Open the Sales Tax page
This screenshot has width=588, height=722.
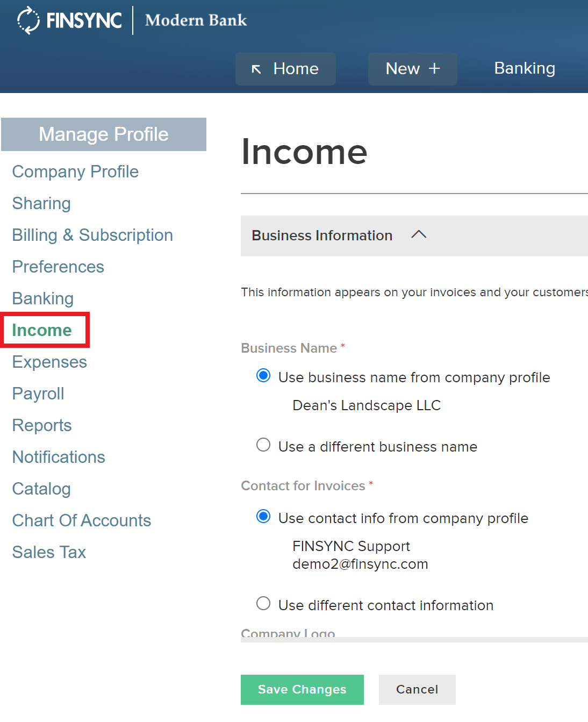pyautogui.click(x=48, y=552)
